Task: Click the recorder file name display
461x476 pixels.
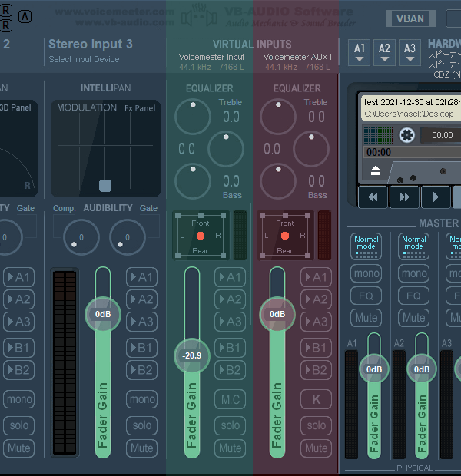Action: click(x=411, y=107)
